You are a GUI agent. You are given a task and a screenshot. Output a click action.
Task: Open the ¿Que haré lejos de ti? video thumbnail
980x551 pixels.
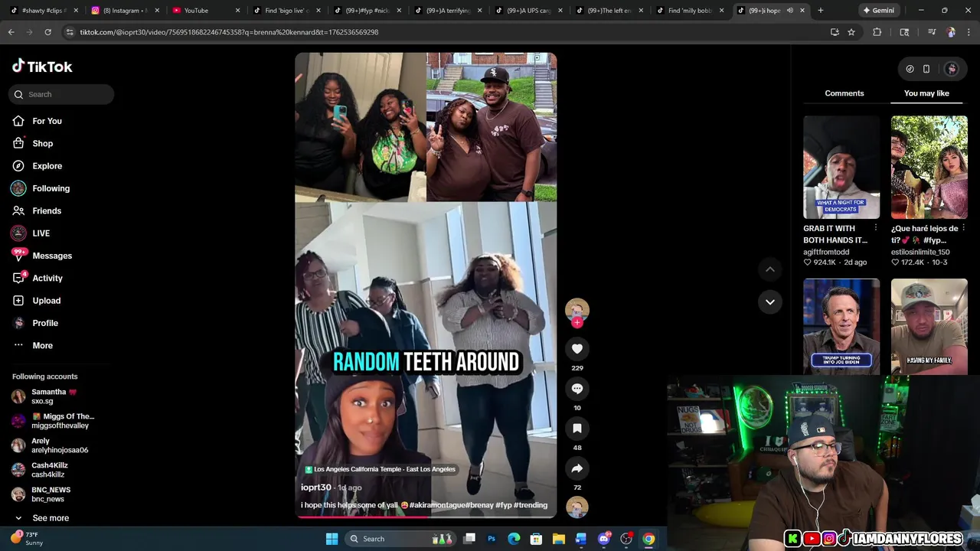929,167
